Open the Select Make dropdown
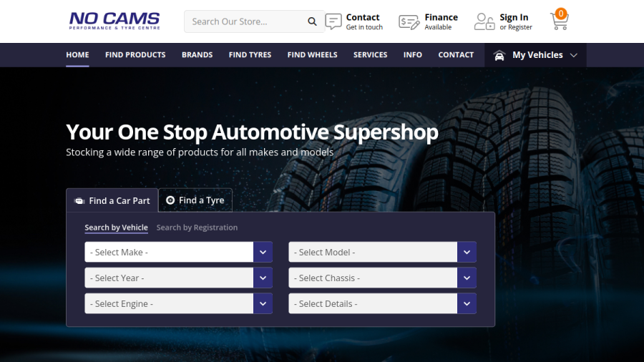644x362 pixels. tap(179, 252)
